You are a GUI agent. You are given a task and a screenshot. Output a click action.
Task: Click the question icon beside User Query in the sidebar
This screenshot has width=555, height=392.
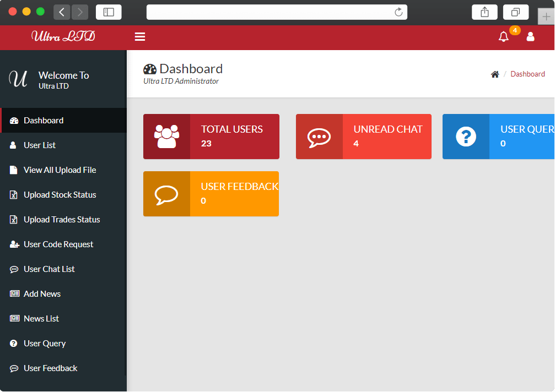click(x=13, y=343)
